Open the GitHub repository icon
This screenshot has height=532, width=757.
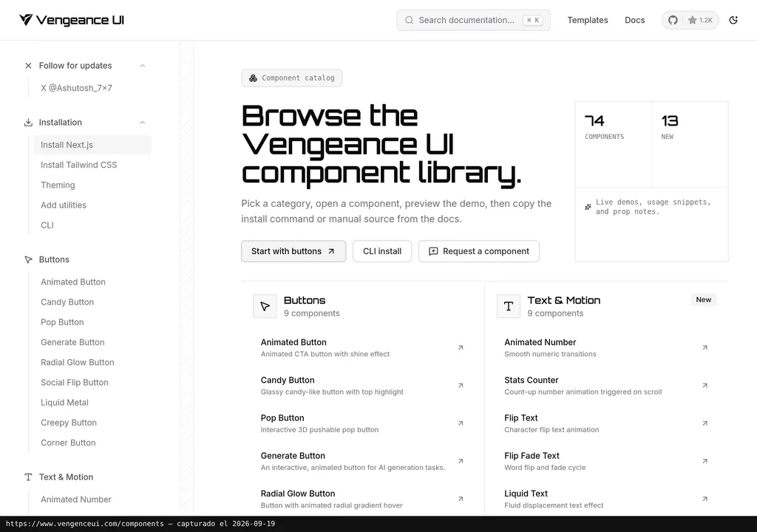point(673,20)
